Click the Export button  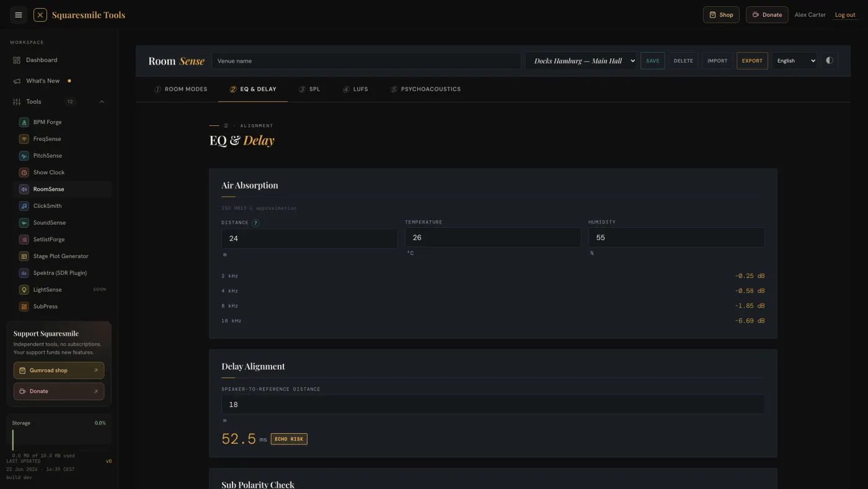[x=752, y=61]
